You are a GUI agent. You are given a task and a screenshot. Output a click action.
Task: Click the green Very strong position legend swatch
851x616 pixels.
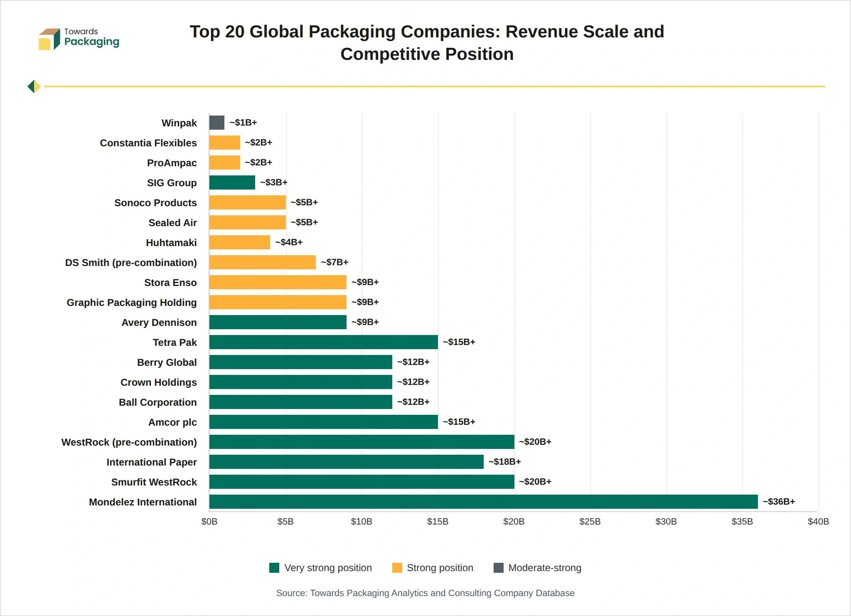[x=274, y=568]
